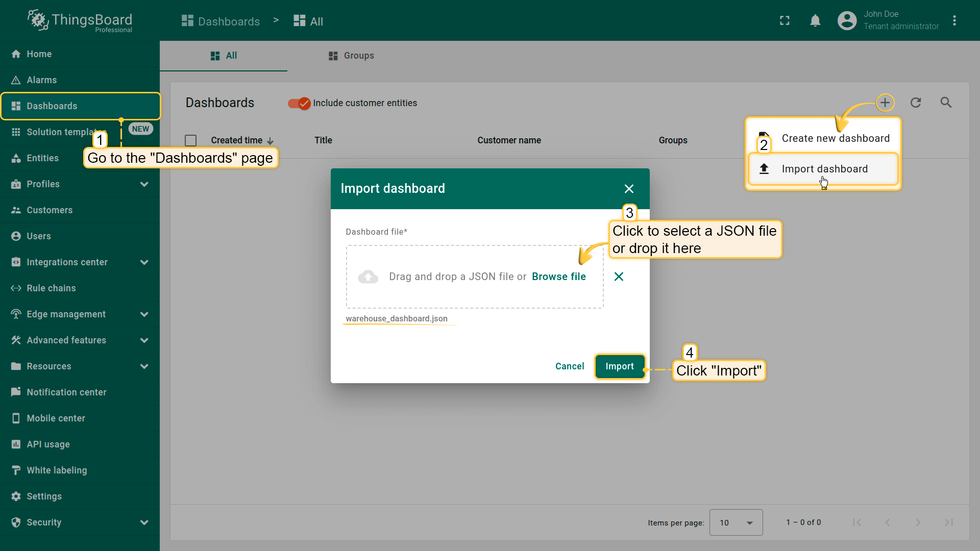Check the select-all dashboards checkbox
This screenshot has width=980, height=551.
191,140
